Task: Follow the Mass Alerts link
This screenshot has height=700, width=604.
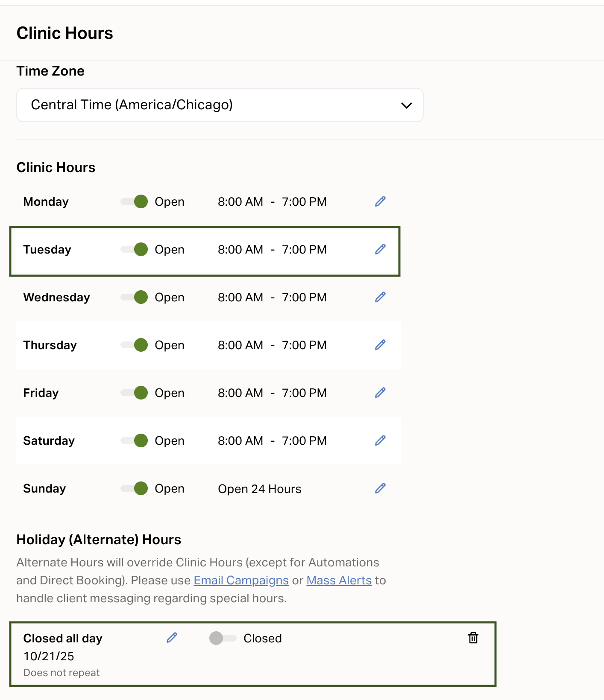Action: (339, 580)
